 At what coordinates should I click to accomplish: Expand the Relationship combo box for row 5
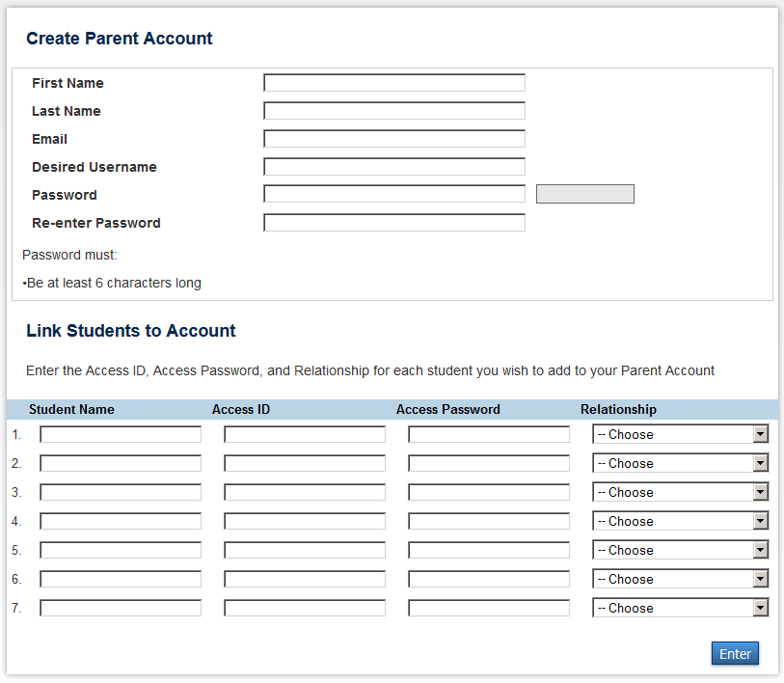tap(680, 550)
